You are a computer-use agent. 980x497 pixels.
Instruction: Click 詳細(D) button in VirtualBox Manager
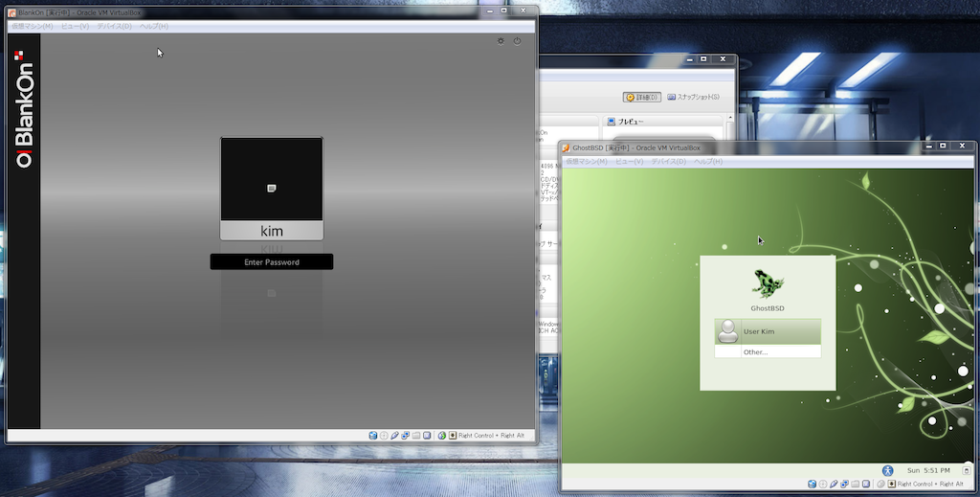(x=642, y=98)
